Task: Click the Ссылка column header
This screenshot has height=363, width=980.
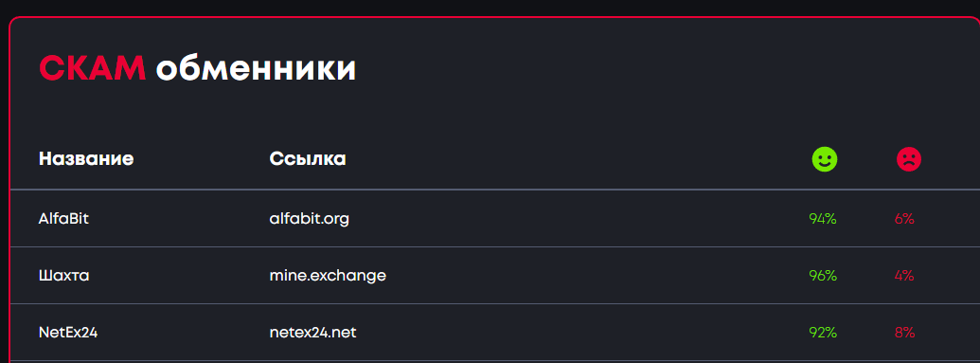Action: [308, 159]
